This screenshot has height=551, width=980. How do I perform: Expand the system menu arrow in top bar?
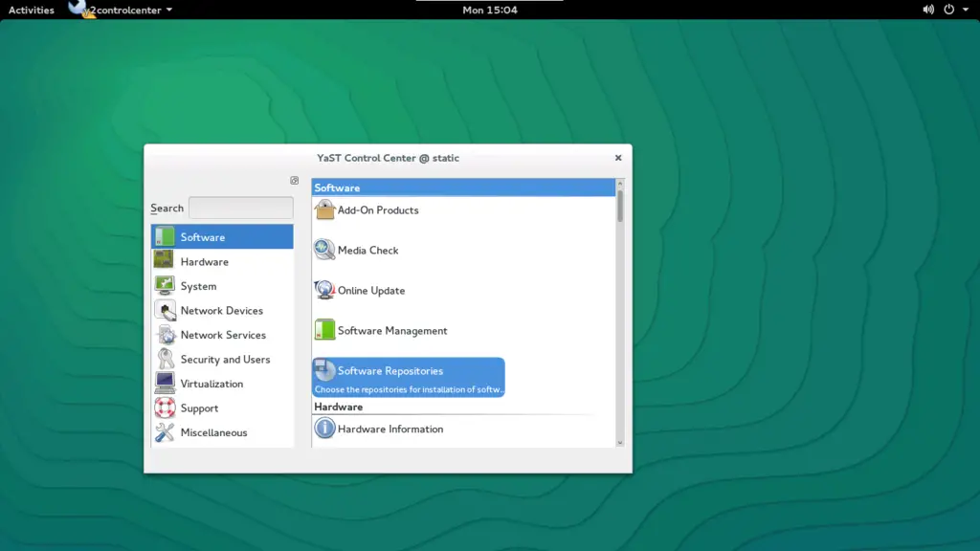(966, 10)
